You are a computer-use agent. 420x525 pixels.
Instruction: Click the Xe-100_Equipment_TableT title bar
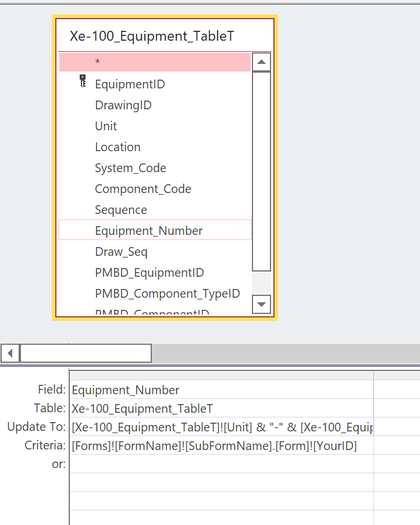click(152, 36)
